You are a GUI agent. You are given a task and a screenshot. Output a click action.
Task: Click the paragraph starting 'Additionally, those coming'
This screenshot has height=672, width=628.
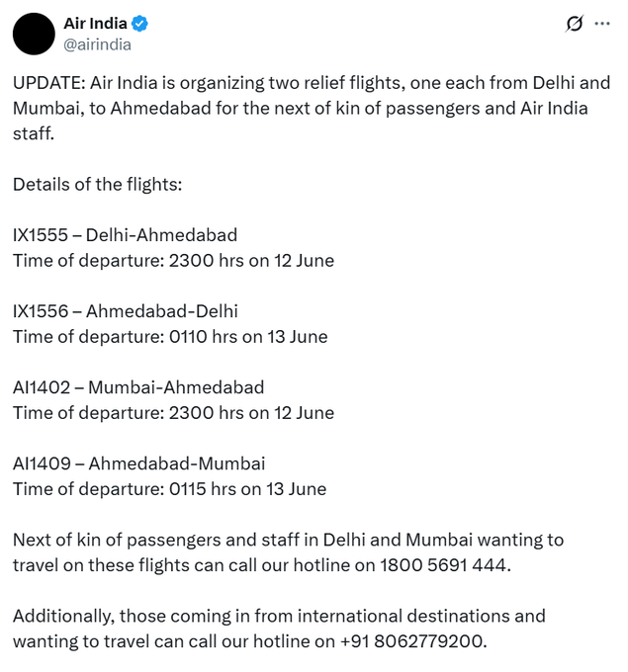[278, 617]
